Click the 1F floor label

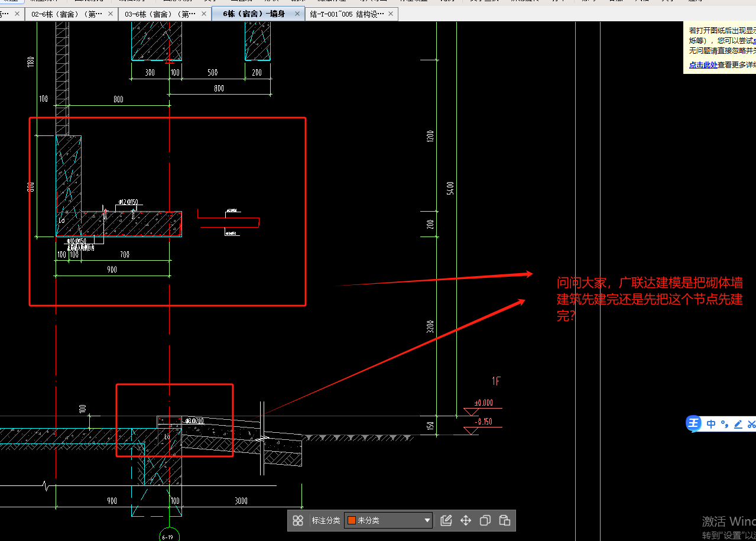(496, 381)
